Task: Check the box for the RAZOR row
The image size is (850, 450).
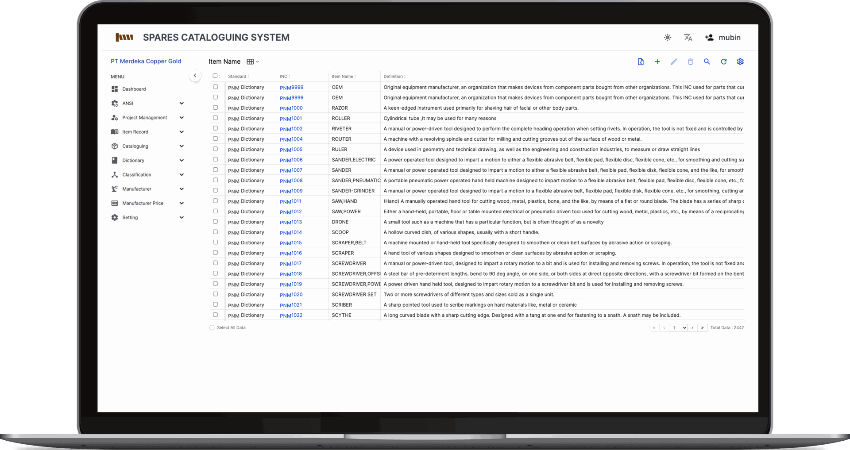Action: click(x=215, y=107)
